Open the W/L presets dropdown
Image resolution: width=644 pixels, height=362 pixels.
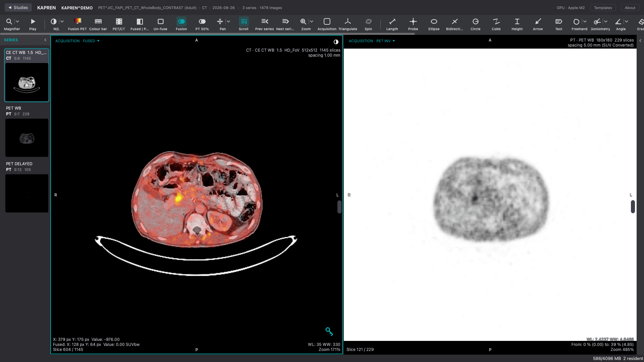(x=62, y=21)
